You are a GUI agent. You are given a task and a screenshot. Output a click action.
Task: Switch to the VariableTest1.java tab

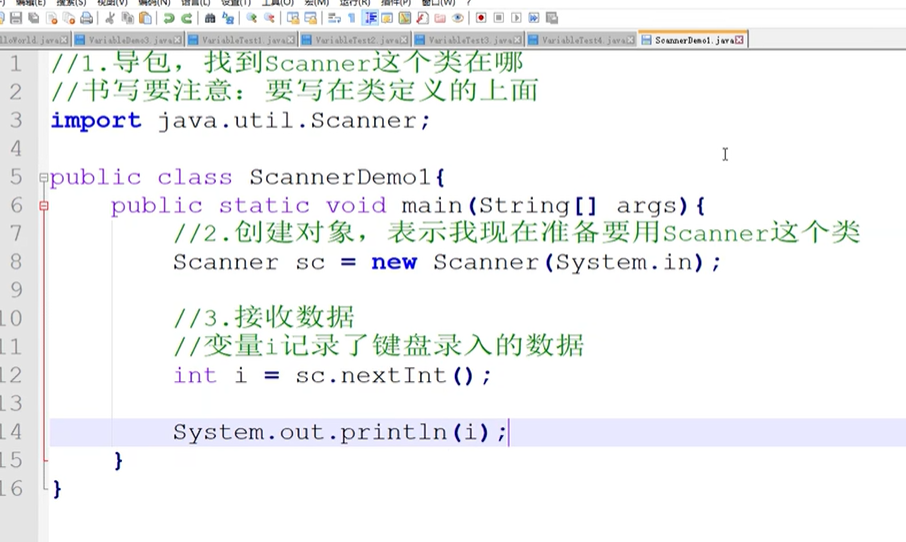242,40
